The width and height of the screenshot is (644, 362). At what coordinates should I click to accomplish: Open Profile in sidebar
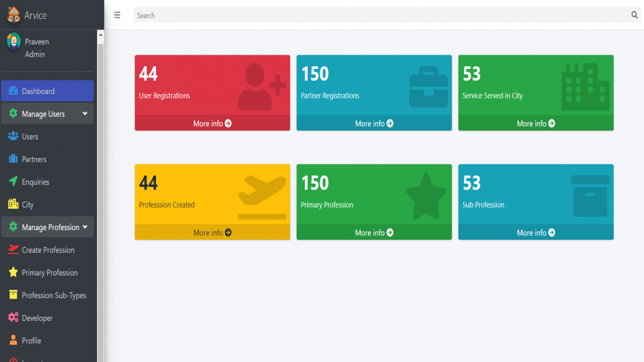47,340
